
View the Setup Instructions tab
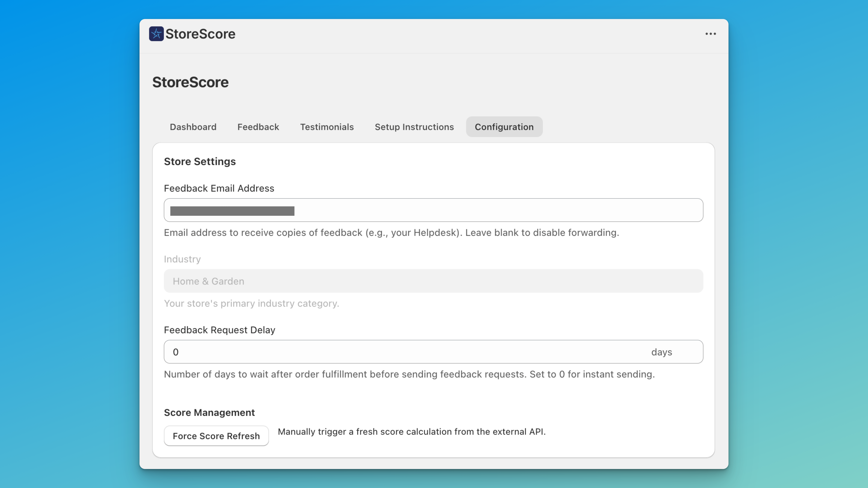(414, 127)
